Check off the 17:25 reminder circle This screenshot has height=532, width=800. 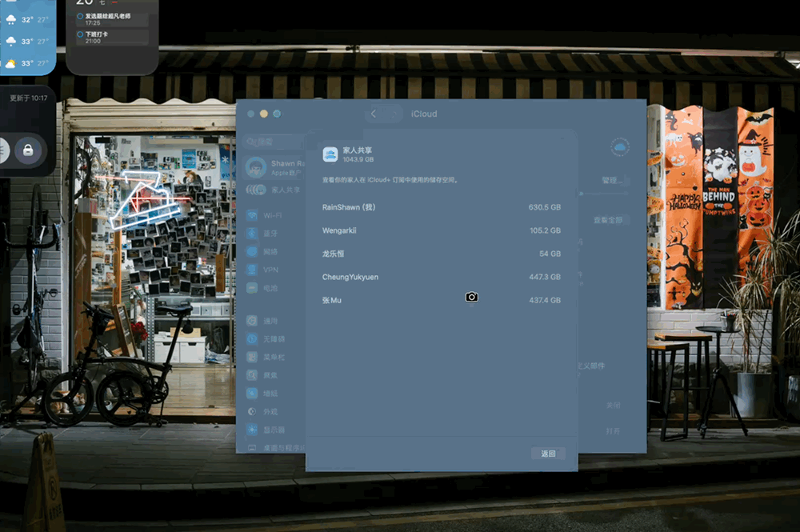tap(80, 16)
